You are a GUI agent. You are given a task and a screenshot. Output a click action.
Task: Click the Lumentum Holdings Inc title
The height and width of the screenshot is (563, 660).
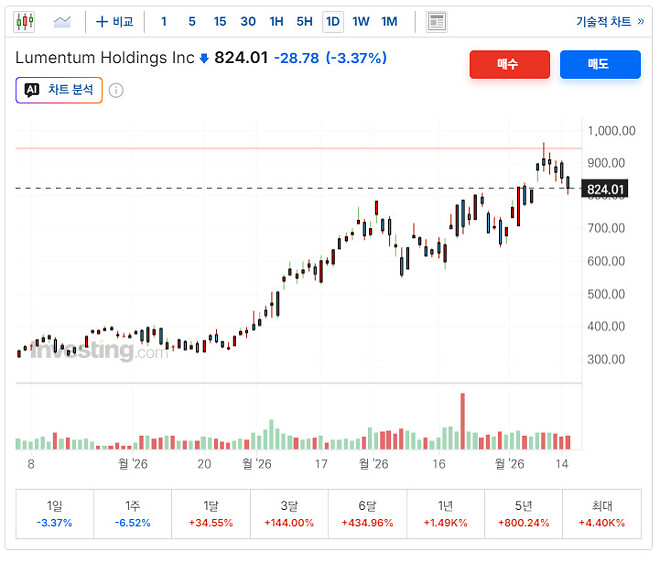coord(105,58)
